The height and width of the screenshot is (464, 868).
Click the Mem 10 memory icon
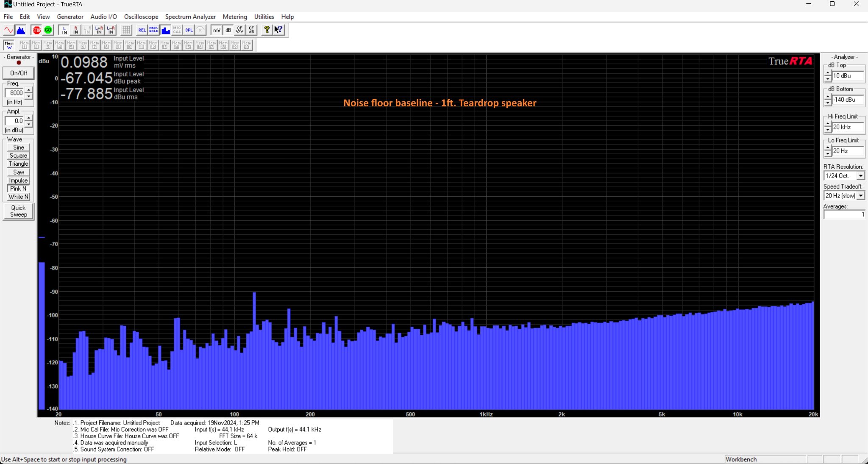(130, 45)
